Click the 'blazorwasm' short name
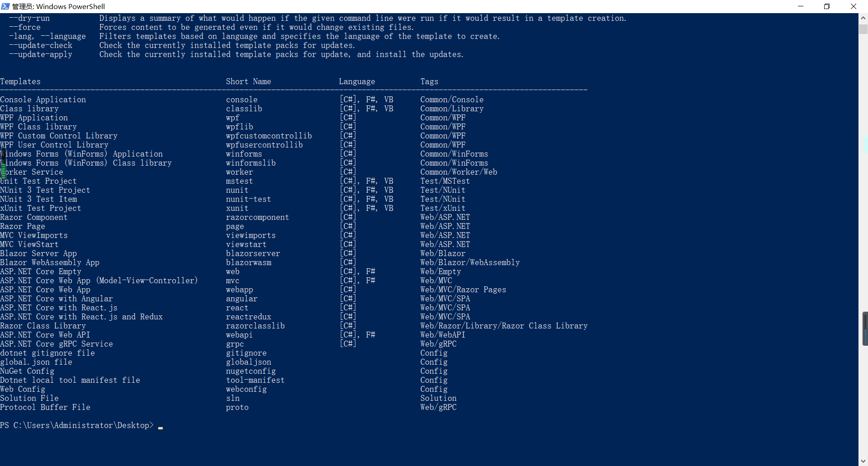Screen dimensions: 868x466 pyautogui.click(x=249, y=262)
